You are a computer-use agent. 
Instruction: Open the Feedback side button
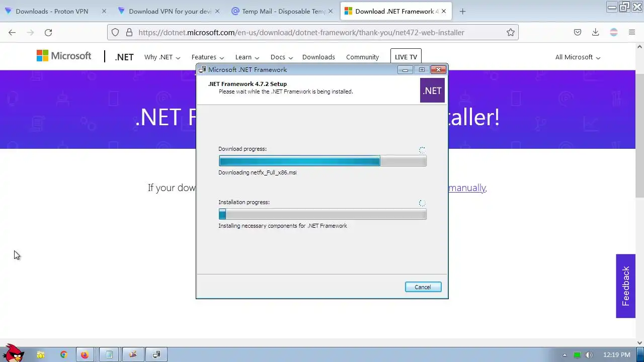pos(625,286)
